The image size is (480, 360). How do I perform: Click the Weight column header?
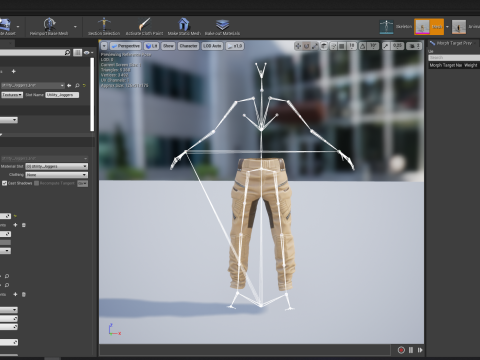tap(471, 65)
